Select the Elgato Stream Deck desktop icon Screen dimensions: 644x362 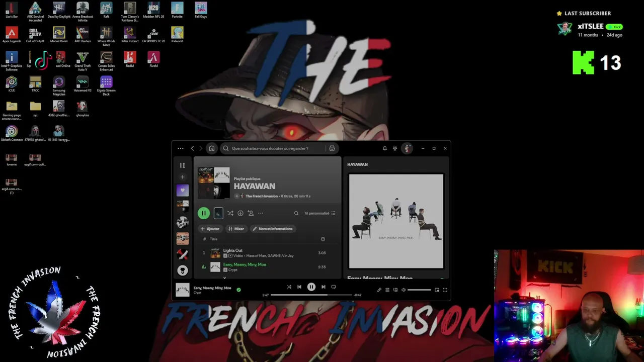[106, 86]
